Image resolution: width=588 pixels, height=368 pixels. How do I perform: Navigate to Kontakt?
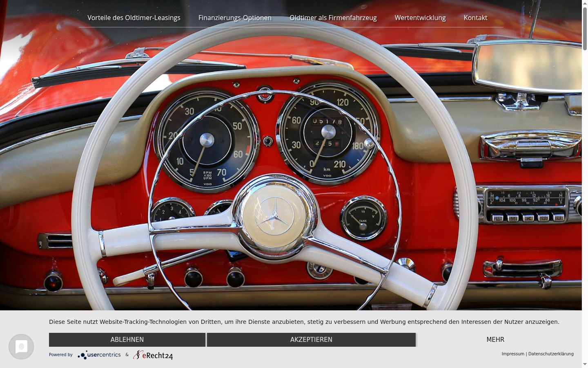475,18
